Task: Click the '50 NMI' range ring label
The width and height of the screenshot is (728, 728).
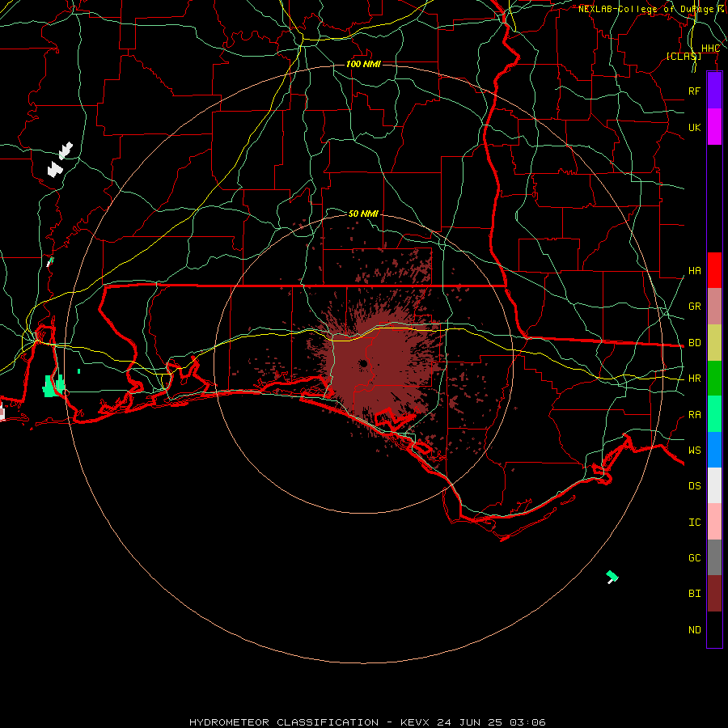Action: [363, 214]
